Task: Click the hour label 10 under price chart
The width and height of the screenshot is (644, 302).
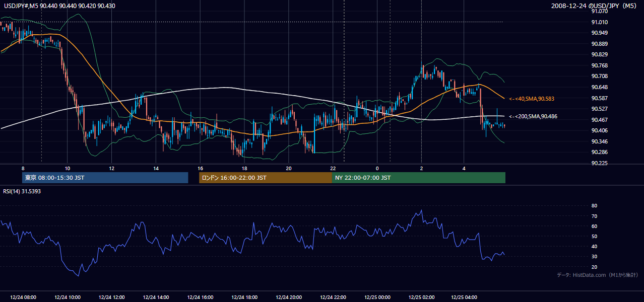Action: pos(68,168)
